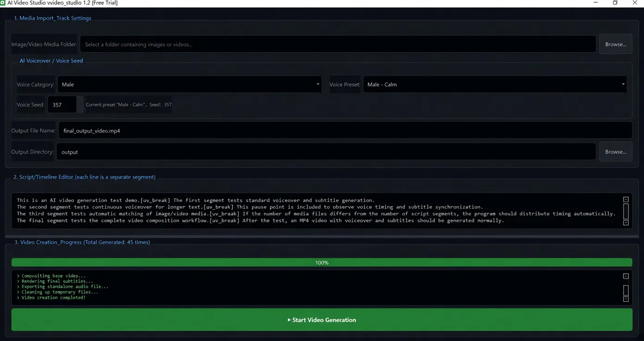Click the Voice Seed spinner arrows
Viewport: 644px width, 341px height.
point(80,105)
